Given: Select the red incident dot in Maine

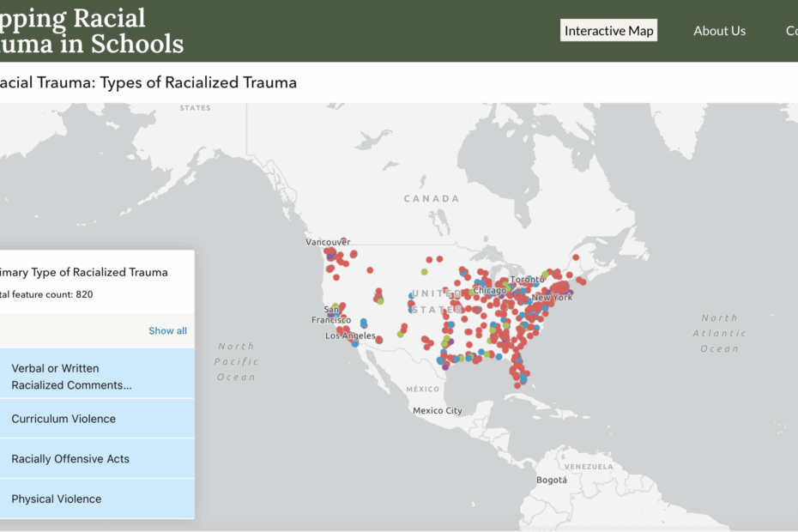Looking at the screenshot, I should [576, 257].
